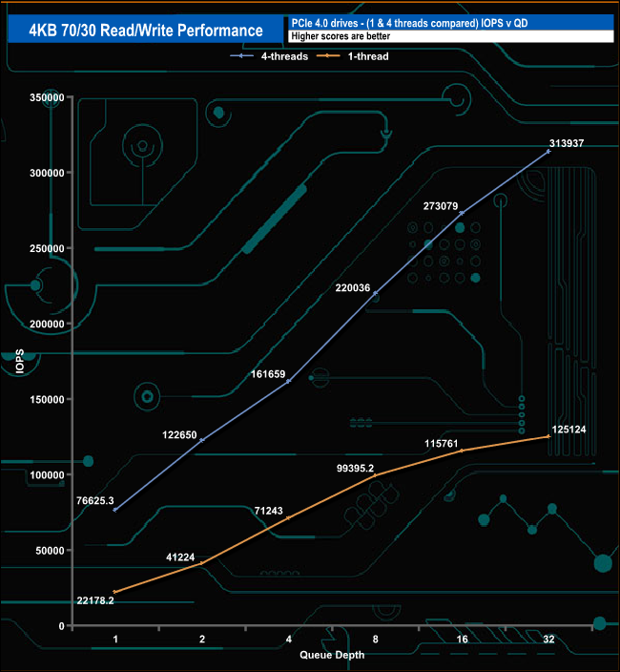Select the 313937 data label
620x672 pixels.
567,143
